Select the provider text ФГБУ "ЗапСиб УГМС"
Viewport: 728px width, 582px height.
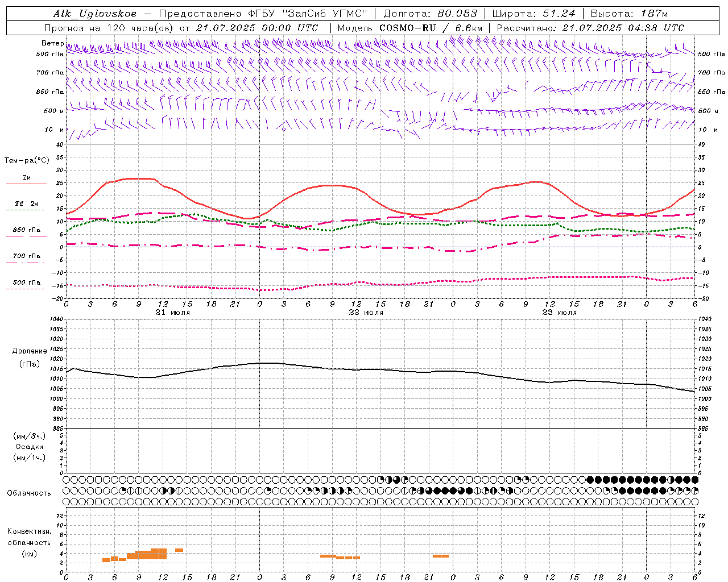tap(308, 14)
